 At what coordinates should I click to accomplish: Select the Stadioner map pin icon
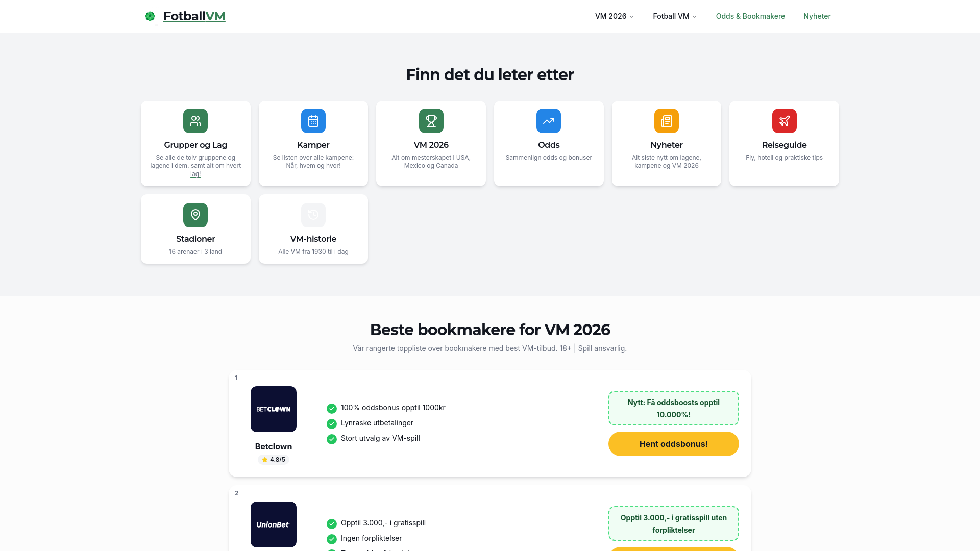[195, 215]
